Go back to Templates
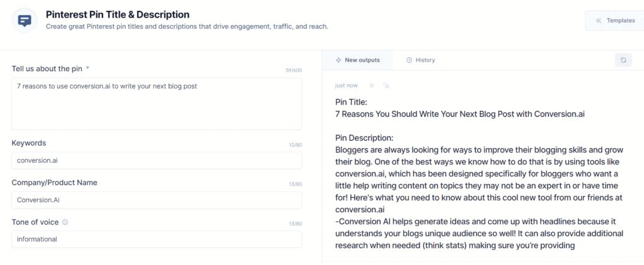Image resolution: width=644 pixels, height=265 pixels. (615, 21)
